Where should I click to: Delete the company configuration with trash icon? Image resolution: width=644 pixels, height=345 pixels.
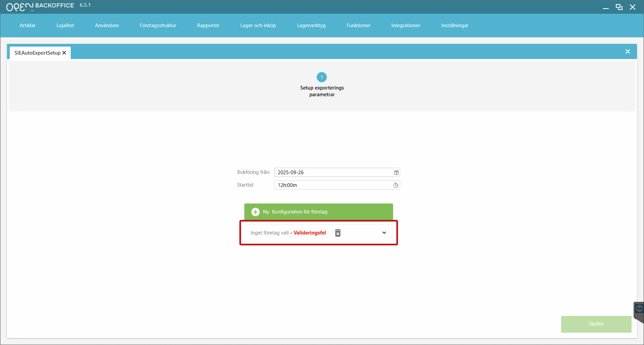click(338, 233)
